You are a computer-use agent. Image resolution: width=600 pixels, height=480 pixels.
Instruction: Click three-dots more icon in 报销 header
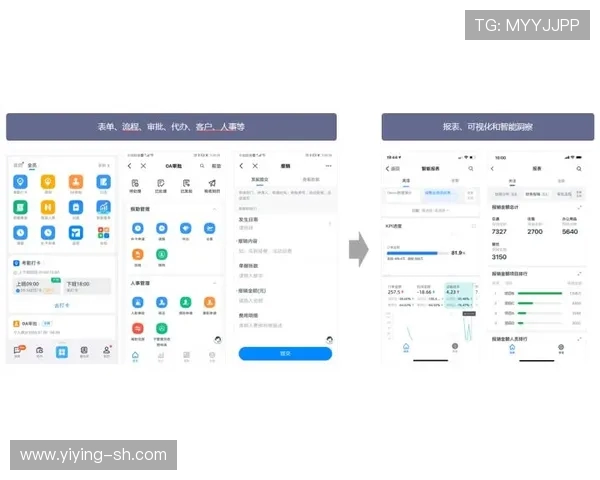(x=328, y=166)
